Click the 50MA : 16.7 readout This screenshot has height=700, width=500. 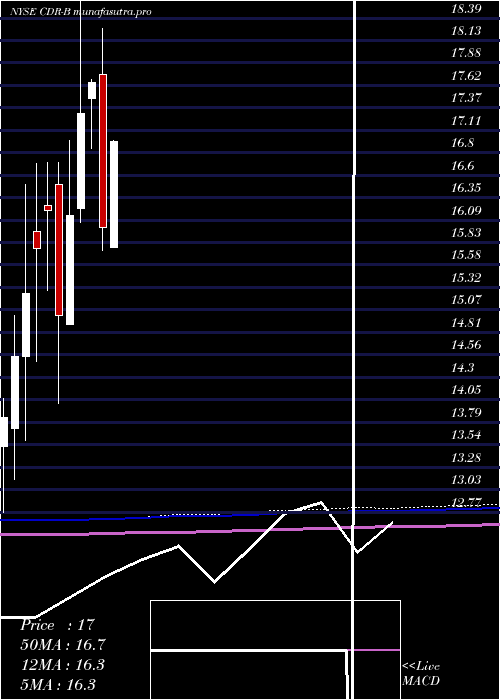click(x=63, y=645)
